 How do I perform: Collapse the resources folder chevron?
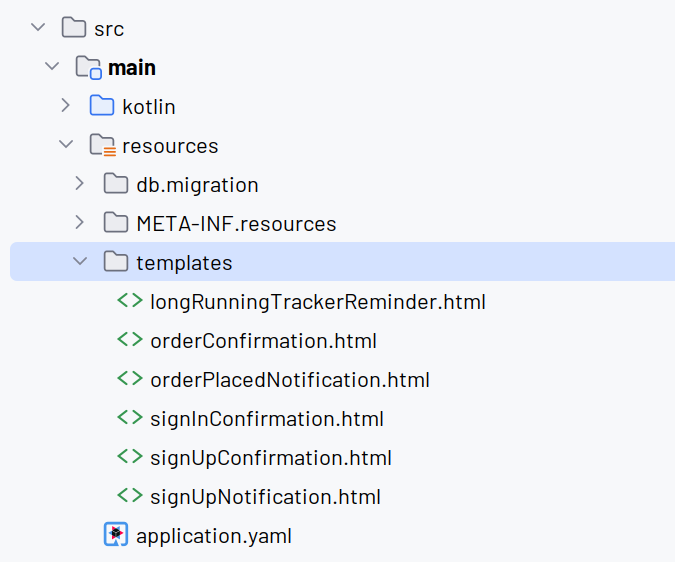[66, 144]
